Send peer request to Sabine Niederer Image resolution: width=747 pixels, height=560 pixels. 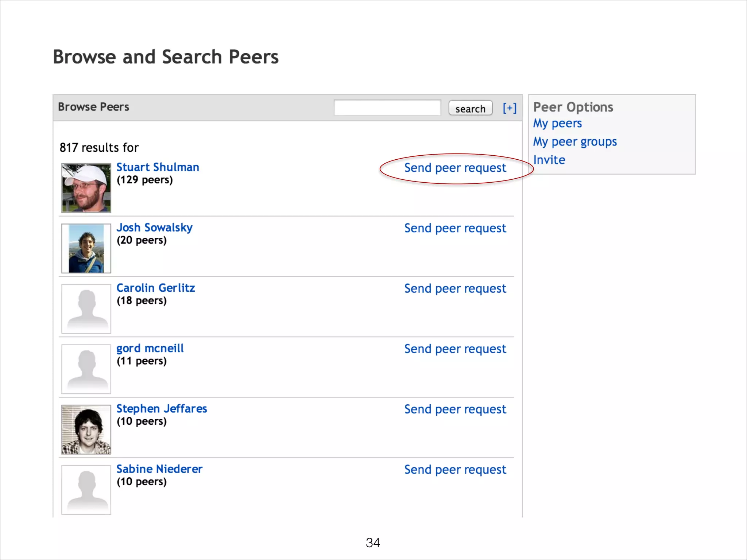[455, 470]
